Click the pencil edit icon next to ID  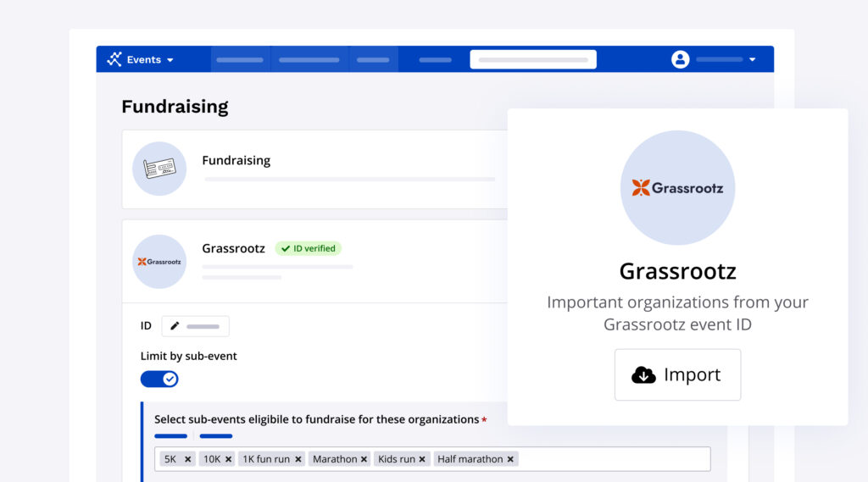pyautogui.click(x=175, y=326)
